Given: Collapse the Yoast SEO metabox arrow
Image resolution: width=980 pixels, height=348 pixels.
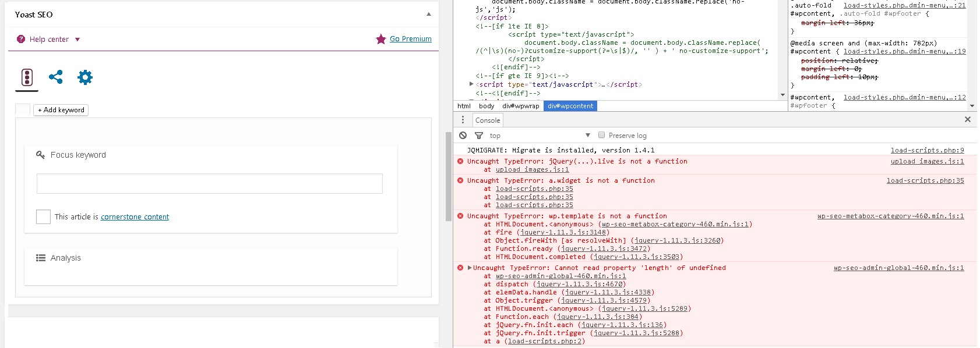Looking at the screenshot, I should [x=429, y=15].
